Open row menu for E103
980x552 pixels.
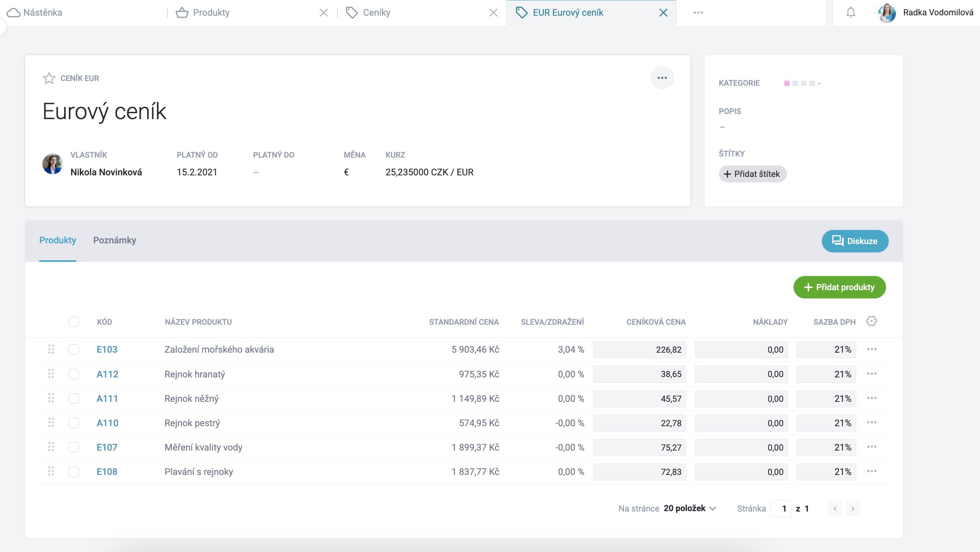click(872, 349)
